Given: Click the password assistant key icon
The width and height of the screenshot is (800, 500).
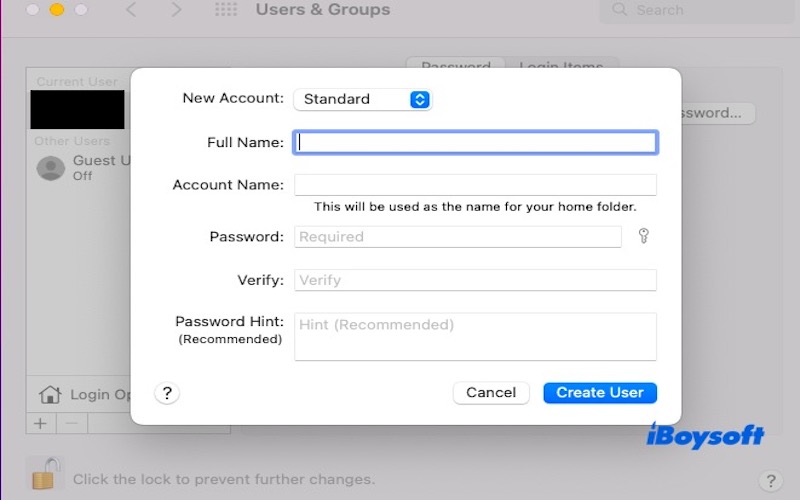Looking at the screenshot, I should (643, 236).
